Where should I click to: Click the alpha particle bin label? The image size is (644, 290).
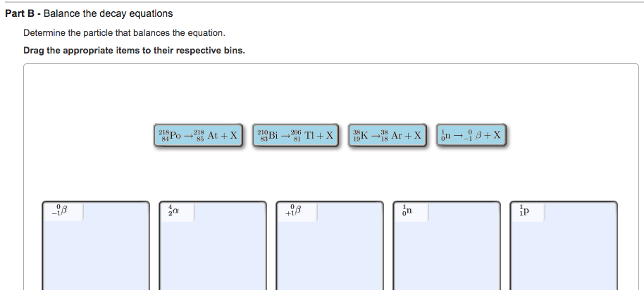177,211
